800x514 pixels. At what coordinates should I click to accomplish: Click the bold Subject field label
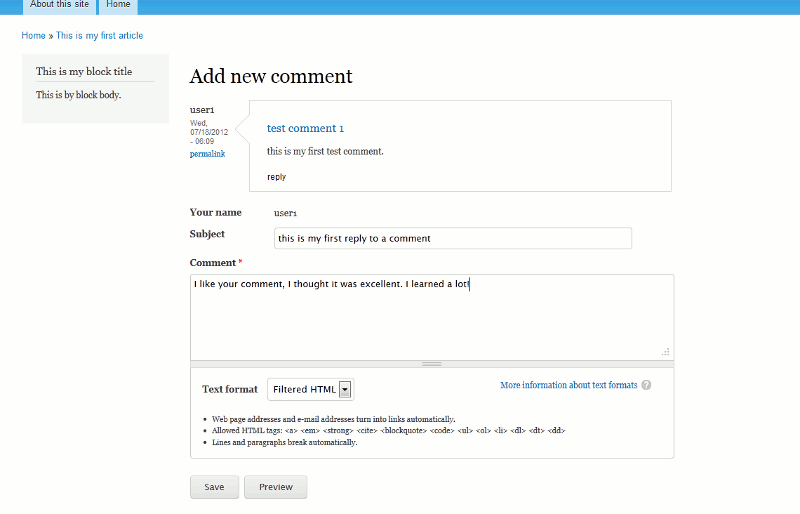coord(207,234)
